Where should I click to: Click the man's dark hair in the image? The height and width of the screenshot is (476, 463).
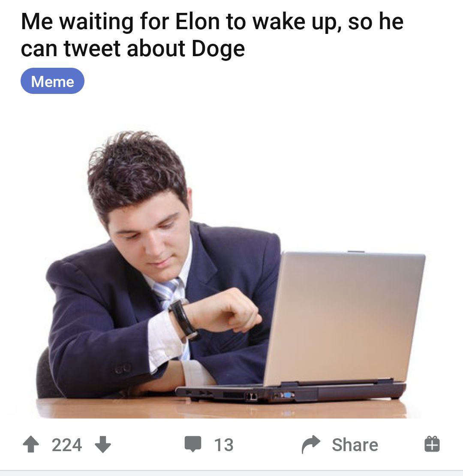[x=136, y=173]
